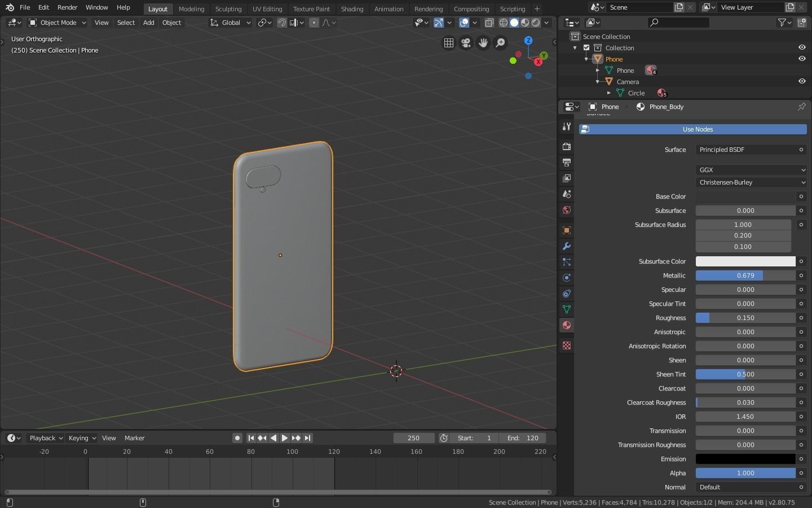
Task: Click the play animation button
Action: click(x=284, y=438)
